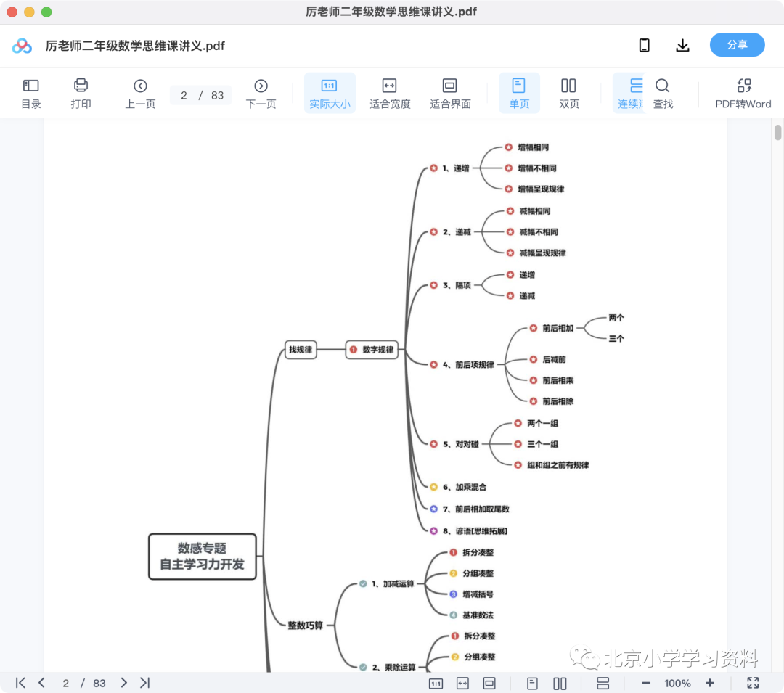Click the 5、对对碰 branch text
Image resolution: width=784 pixels, height=693 pixels.
pos(460,444)
